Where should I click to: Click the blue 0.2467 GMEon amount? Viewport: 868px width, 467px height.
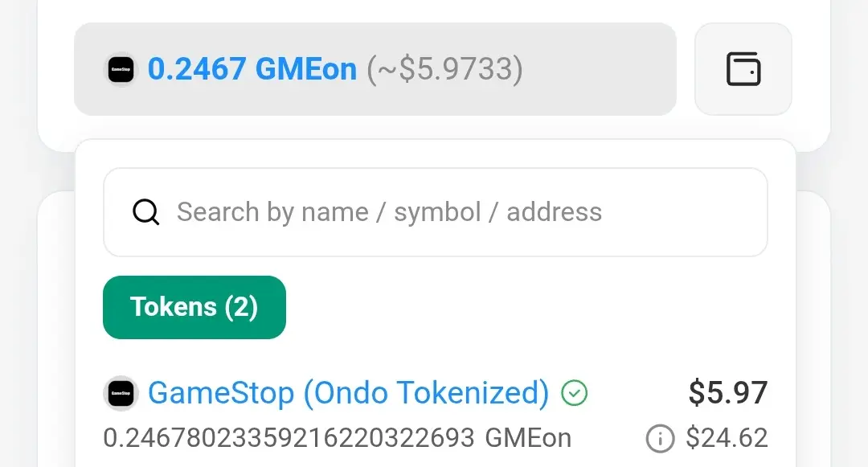coord(252,69)
